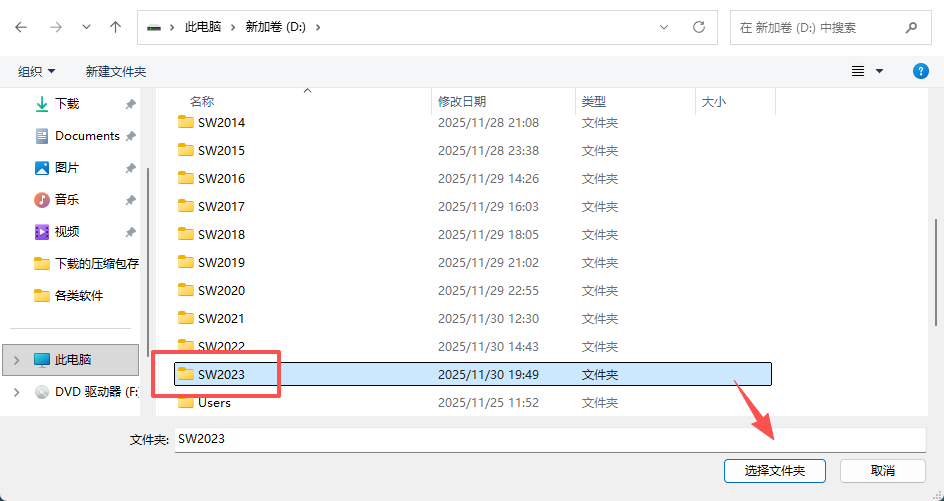Click 取消 button
This screenshot has width=944, height=501.
pyautogui.click(x=883, y=470)
